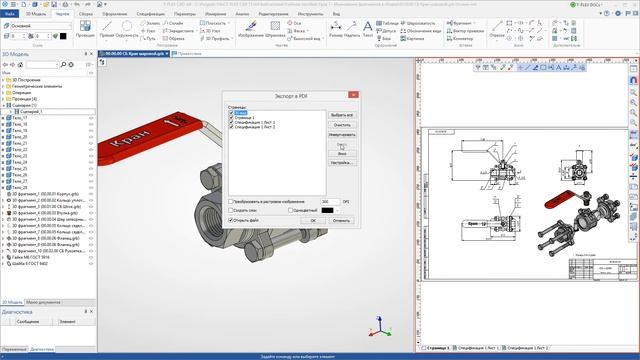Open the Плоскость dropdown arrow
This screenshot has height=360, width=640.
point(228,23)
